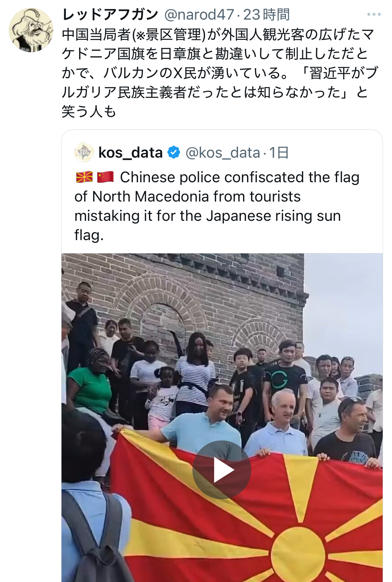Open the レッドアフガン display name
392x582 pixels.
pyautogui.click(x=110, y=15)
